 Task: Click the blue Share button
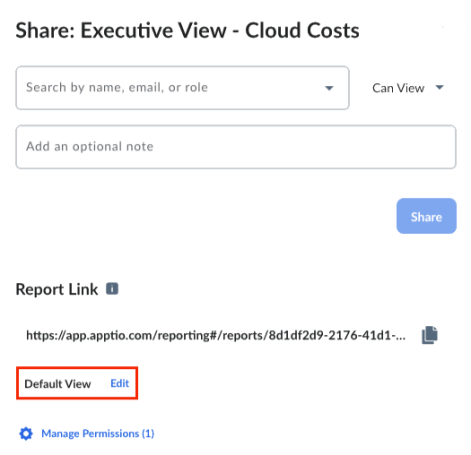click(426, 216)
